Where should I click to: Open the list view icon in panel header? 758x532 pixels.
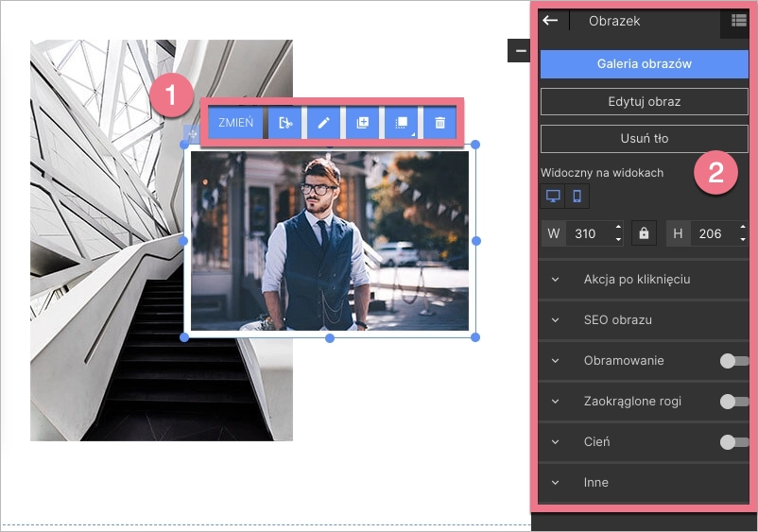point(739,20)
